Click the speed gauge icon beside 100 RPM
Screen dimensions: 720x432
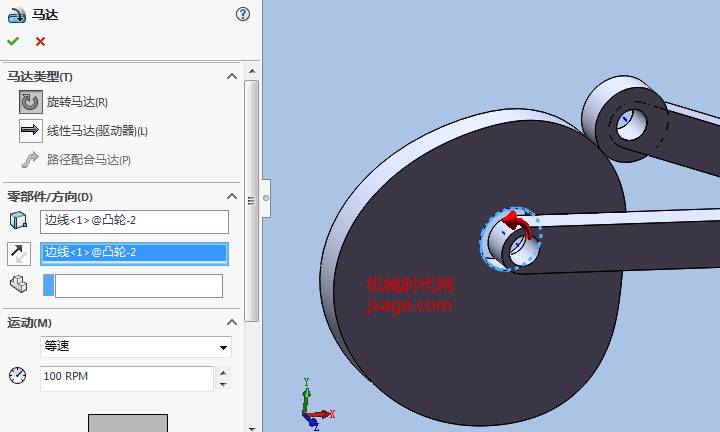(x=17, y=375)
